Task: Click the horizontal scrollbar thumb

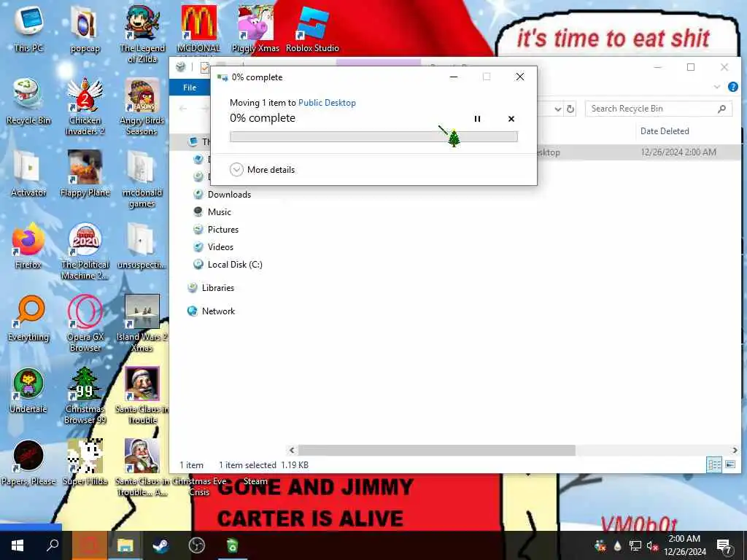Action: (436, 450)
